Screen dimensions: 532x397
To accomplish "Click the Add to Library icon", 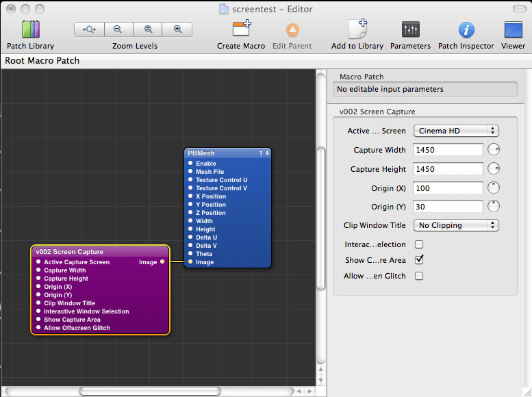I will (x=357, y=29).
